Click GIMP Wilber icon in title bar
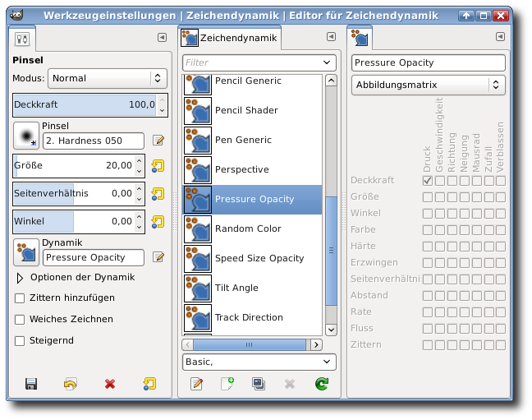Screen dimensions: 532x420 click(16, 16)
